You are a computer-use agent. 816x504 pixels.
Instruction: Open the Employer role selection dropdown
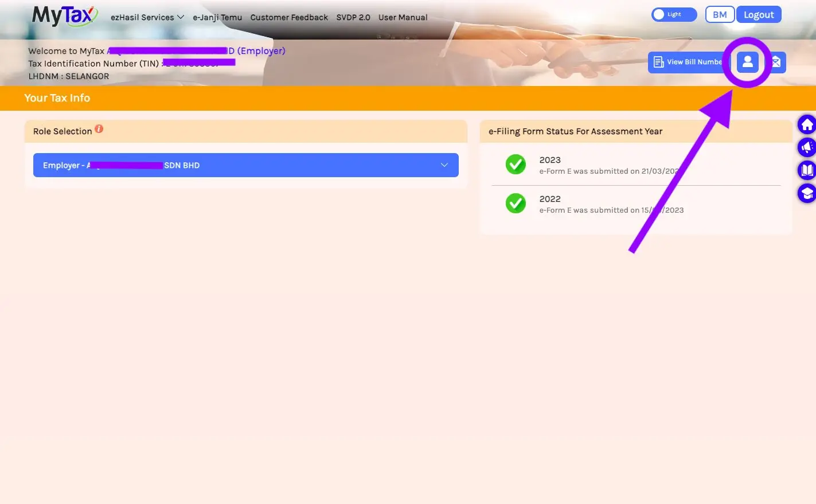246,165
